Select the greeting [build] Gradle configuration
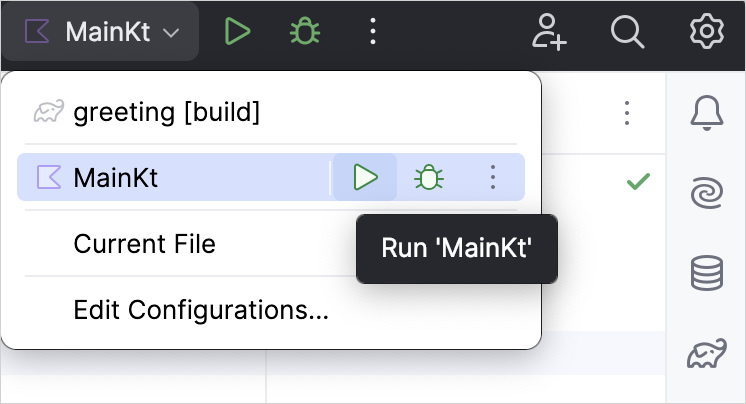 (x=271, y=113)
